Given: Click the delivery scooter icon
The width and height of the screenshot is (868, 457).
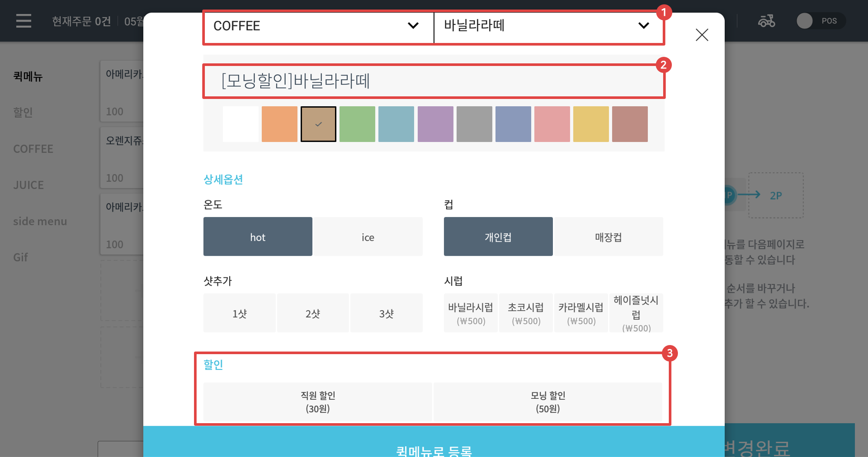Looking at the screenshot, I should click(766, 21).
